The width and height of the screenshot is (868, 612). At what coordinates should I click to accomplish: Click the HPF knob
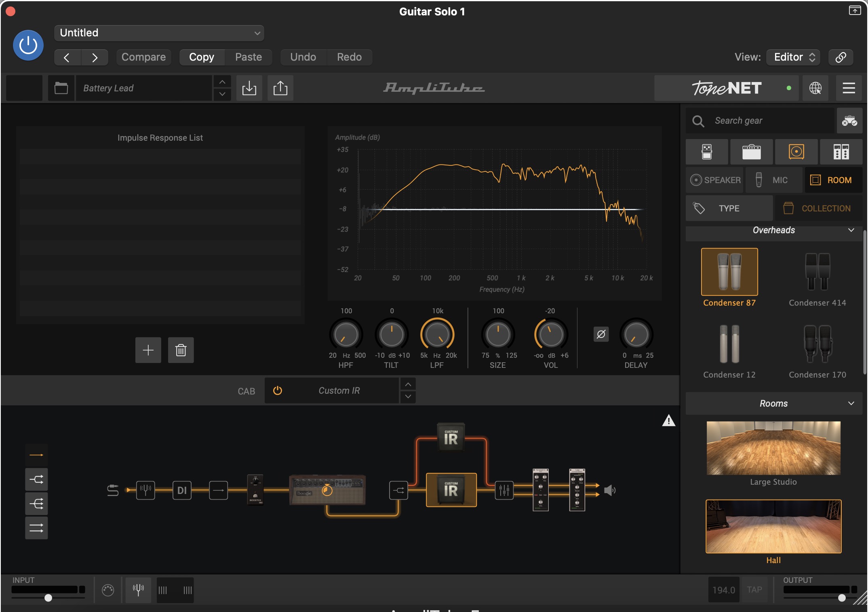(x=346, y=334)
